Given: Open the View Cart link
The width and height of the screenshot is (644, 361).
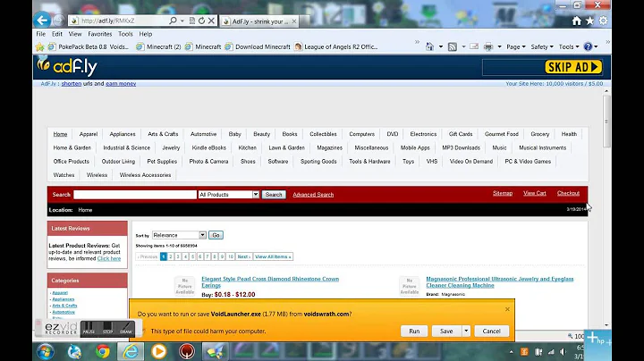Looking at the screenshot, I should coord(534,193).
